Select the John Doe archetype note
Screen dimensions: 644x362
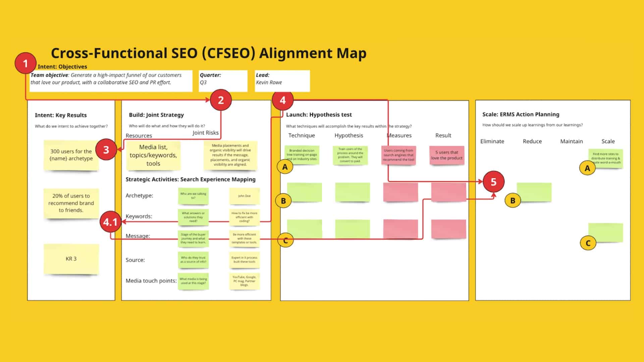(x=245, y=196)
